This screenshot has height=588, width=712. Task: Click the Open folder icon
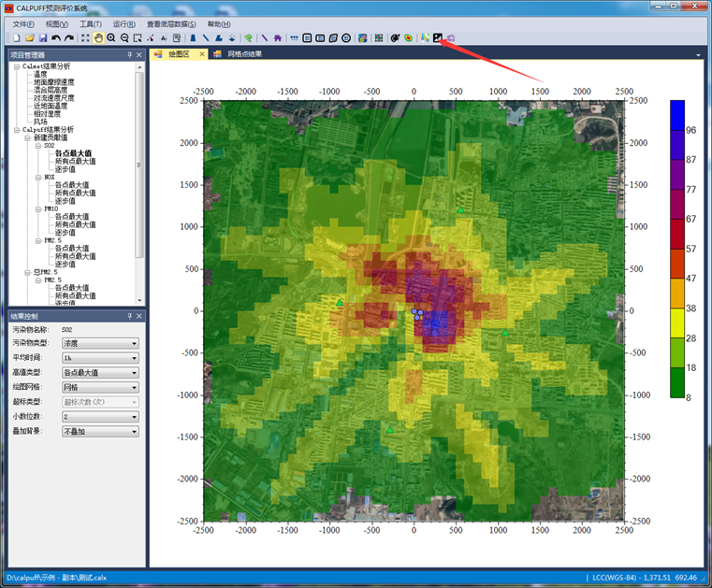(30, 37)
